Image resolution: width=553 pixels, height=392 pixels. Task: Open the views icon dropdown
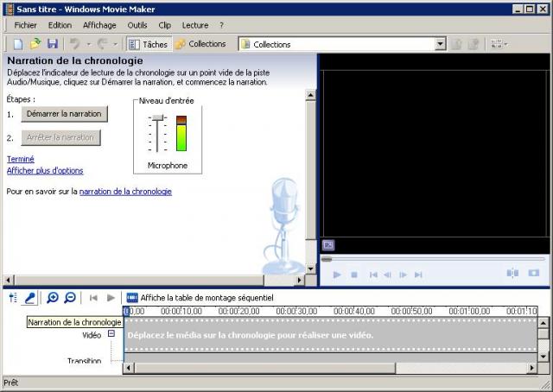[499, 44]
